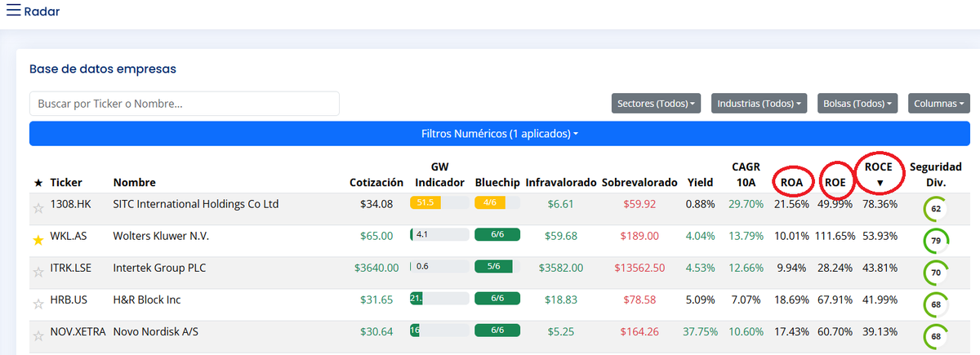Image resolution: width=980 pixels, height=355 pixels.
Task: Click the $189.00 overvalued price for WKL.AS
Action: click(639, 236)
